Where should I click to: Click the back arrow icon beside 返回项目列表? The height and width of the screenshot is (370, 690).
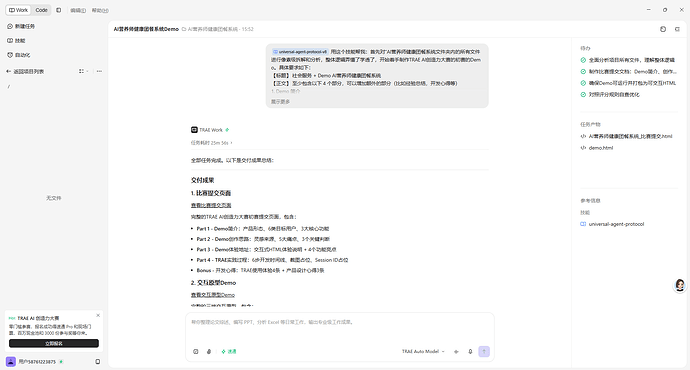(x=8, y=71)
